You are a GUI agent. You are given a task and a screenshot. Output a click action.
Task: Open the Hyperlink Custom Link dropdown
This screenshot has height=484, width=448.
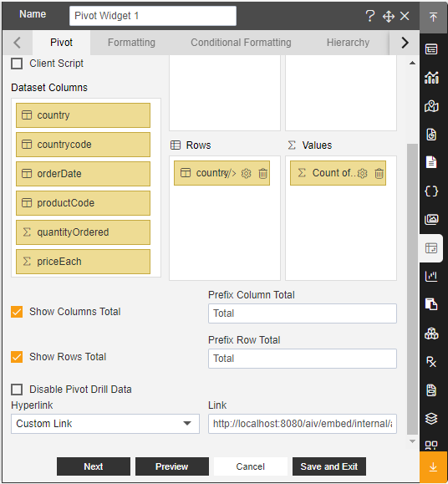pyautogui.click(x=105, y=424)
